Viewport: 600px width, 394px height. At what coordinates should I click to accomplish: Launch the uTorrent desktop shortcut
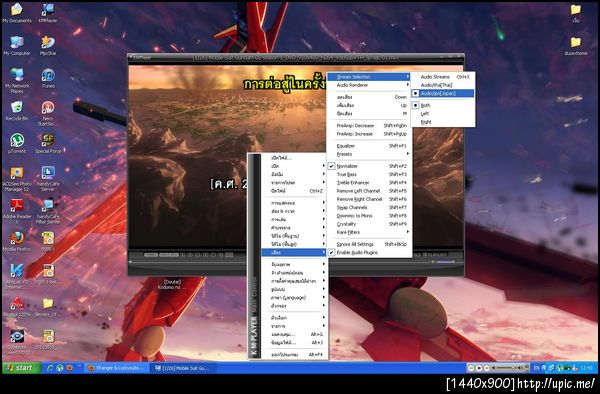[17, 143]
